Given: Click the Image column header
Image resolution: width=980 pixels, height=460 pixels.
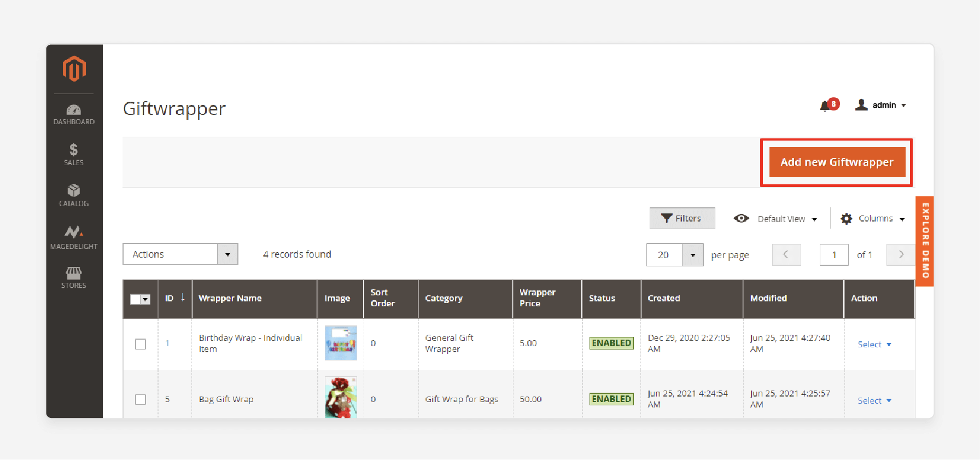Looking at the screenshot, I should click(x=340, y=299).
